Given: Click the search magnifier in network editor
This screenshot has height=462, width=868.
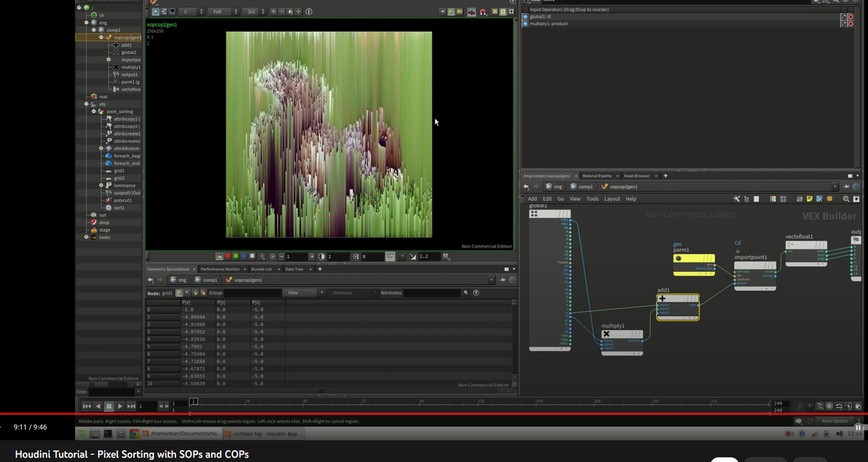Looking at the screenshot, I should coord(846,199).
